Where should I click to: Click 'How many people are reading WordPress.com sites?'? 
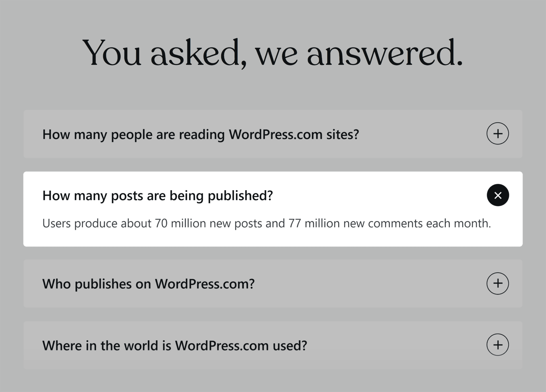[201, 134]
